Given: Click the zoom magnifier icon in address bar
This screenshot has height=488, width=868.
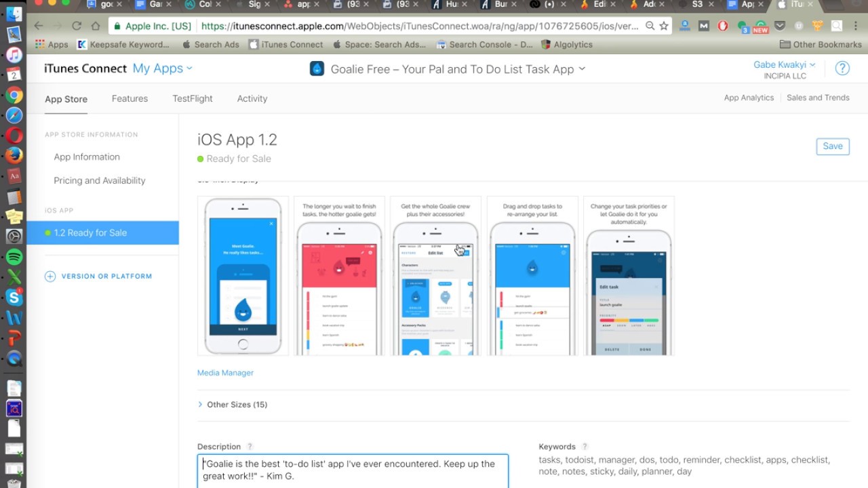Looking at the screenshot, I should click(650, 26).
